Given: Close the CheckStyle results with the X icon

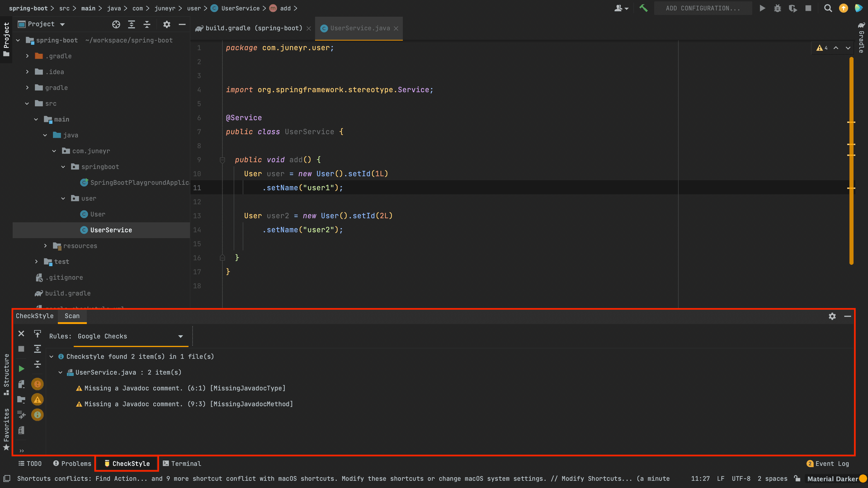Looking at the screenshot, I should point(21,333).
